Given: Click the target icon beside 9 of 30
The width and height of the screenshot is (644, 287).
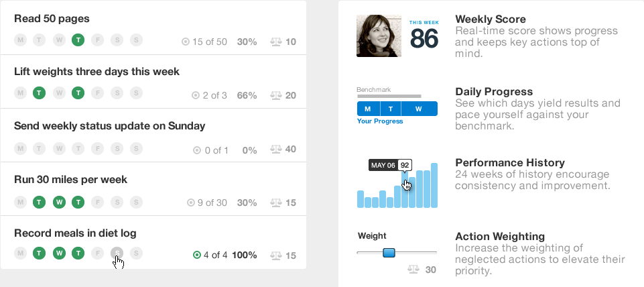Looking at the screenshot, I should coord(190,203).
